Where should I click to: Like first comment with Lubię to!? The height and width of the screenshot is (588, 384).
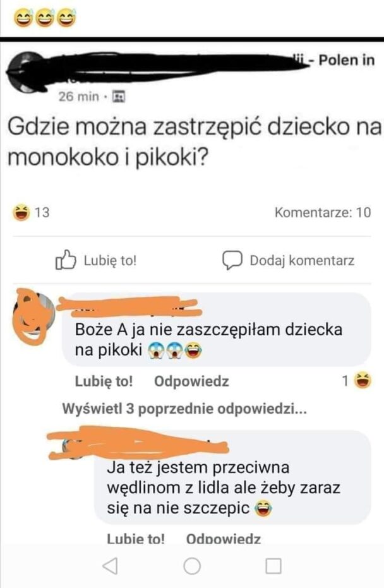[104, 381]
